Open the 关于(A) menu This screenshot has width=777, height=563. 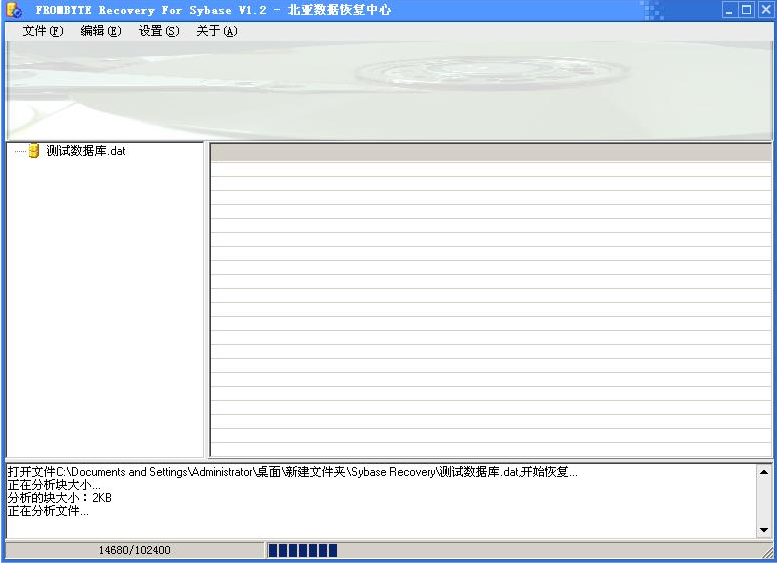pyautogui.click(x=217, y=31)
